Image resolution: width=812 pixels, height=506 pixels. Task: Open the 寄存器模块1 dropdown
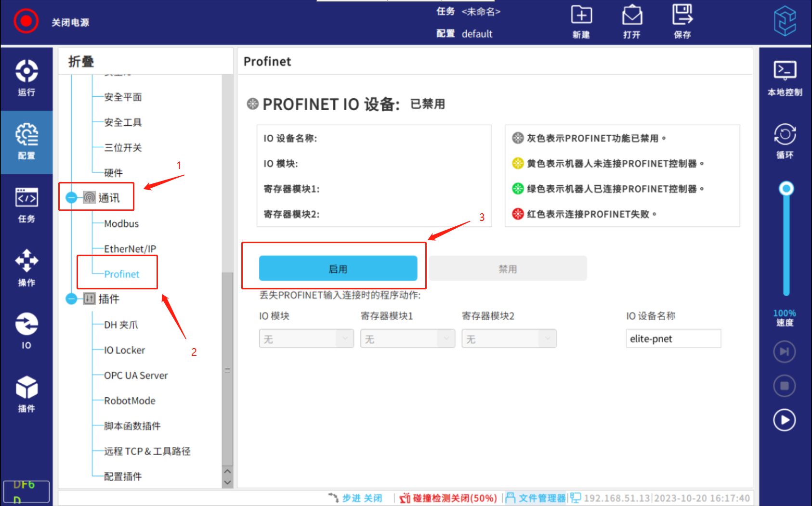click(407, 339)
